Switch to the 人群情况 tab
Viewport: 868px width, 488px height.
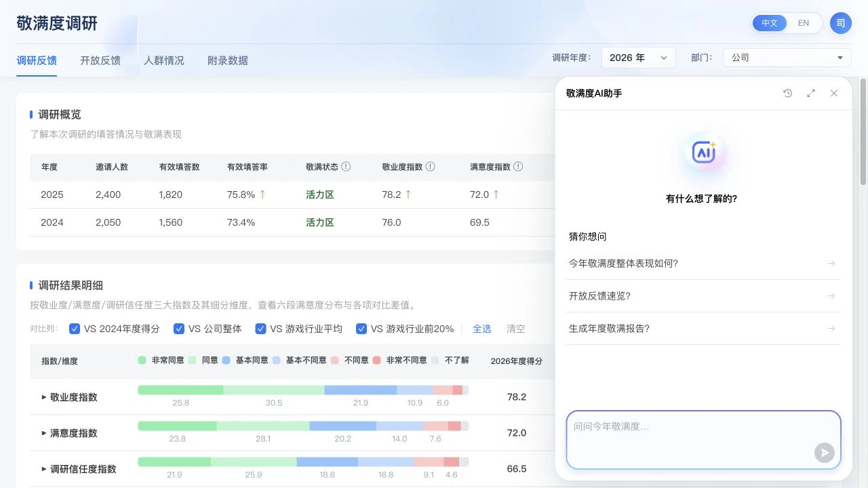coord(164,60)
